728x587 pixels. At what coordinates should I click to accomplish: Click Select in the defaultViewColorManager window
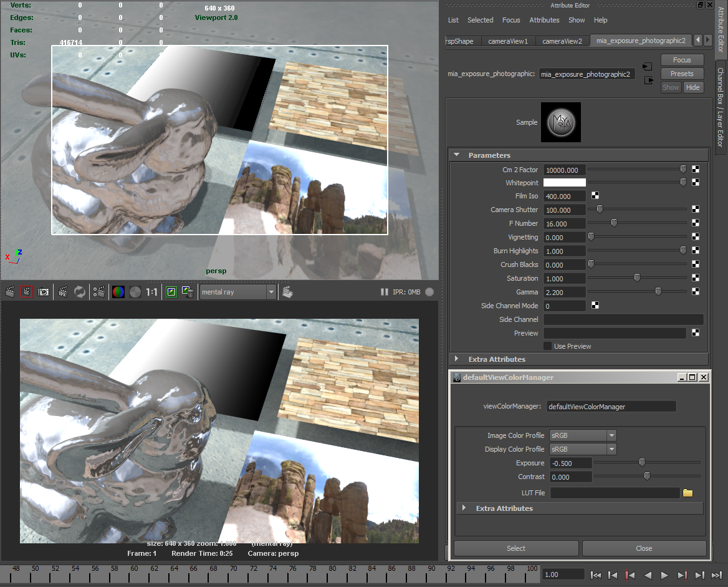515,548
